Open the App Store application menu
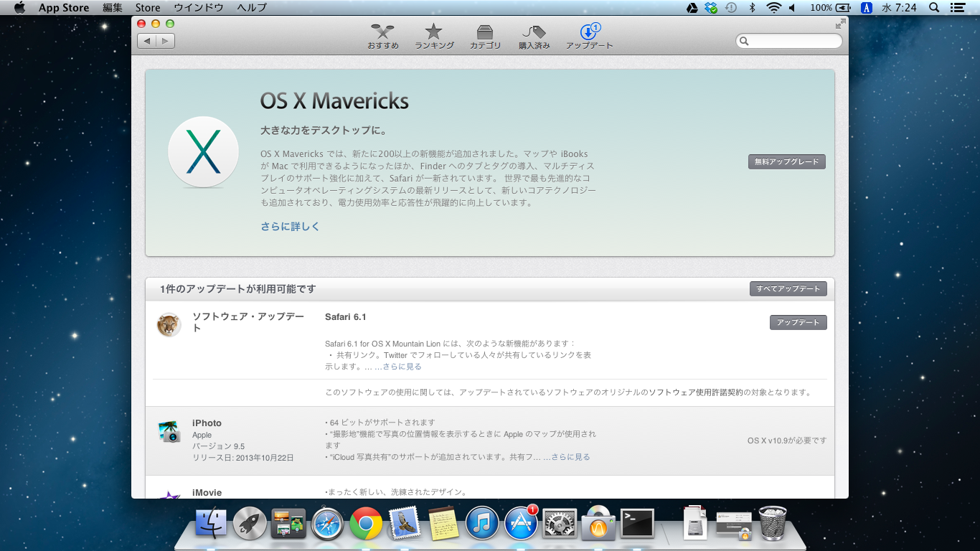980x551 pixels. pyautogui.click(x=64, y=8)
